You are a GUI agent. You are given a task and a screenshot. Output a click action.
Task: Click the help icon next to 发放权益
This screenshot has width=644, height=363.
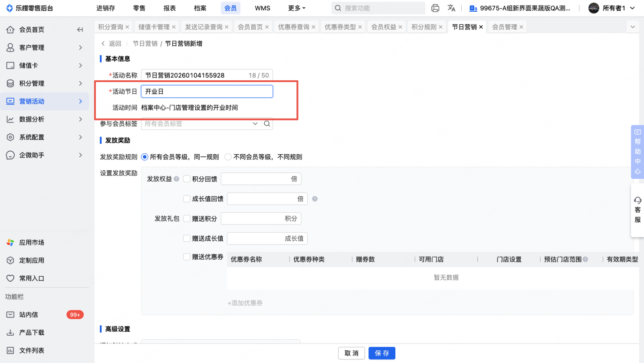pos(177,179)
